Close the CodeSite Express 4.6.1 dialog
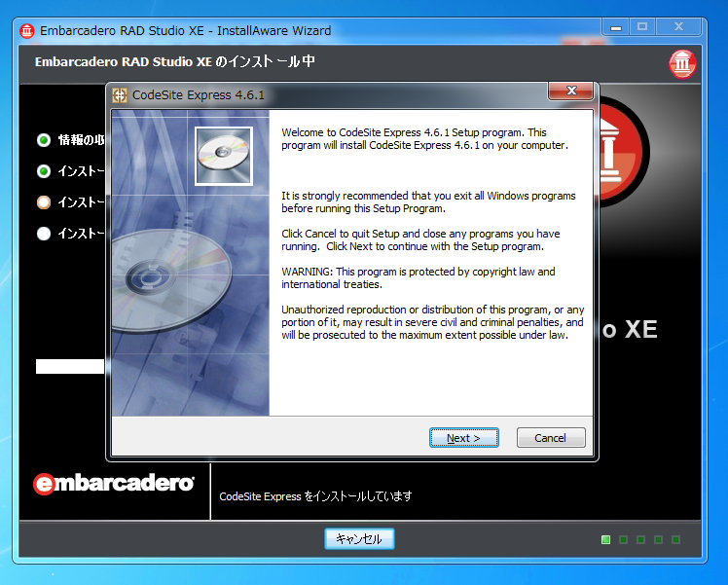This screenshot has height=585, width=728. [x=571, y=91]
